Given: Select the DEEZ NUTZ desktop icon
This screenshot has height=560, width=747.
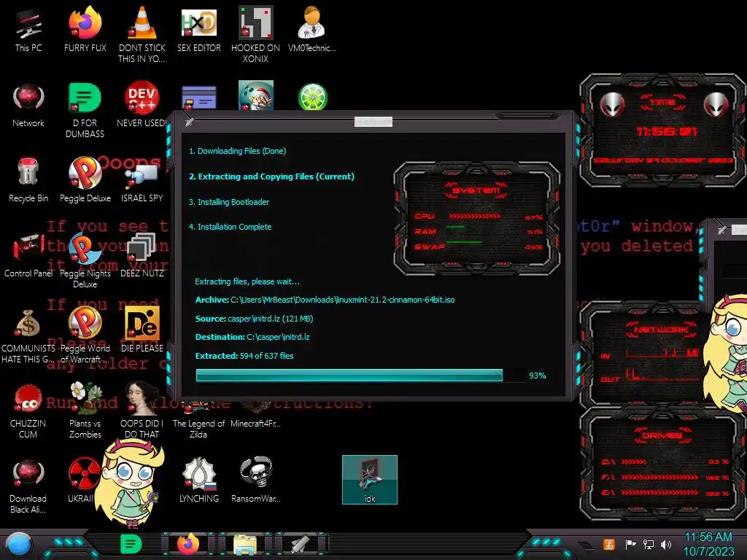Looking at the screenshot, I should click(142, 255).
